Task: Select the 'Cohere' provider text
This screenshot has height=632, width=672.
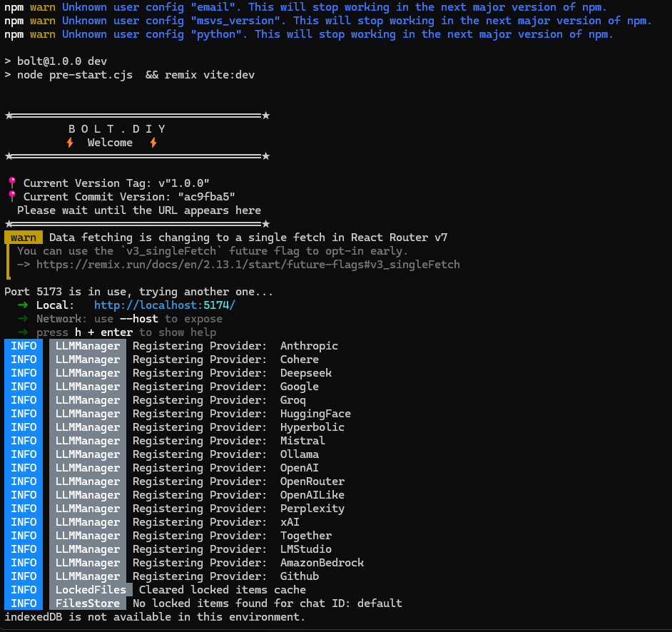Action: pos(299,360)
